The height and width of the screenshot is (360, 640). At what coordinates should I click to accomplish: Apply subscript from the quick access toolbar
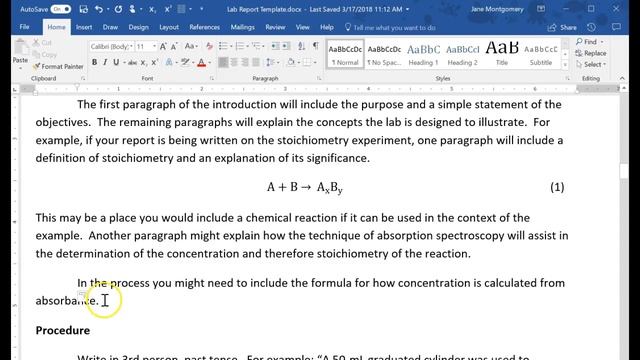(x=152, y=9)
